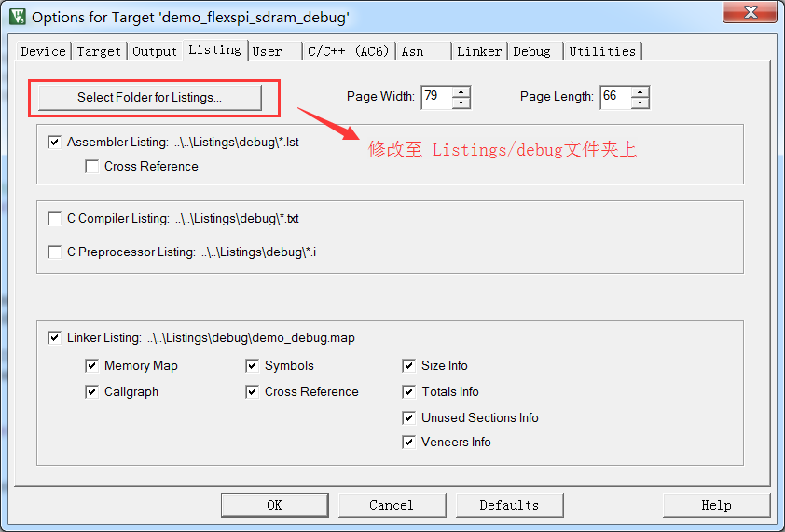Switch to the Device tab
The width and height of the screenshot is (785, 532).
click(43, 51)
